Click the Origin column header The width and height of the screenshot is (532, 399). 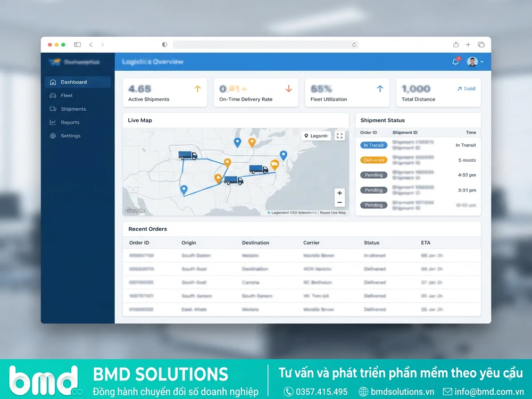[189, 243]
